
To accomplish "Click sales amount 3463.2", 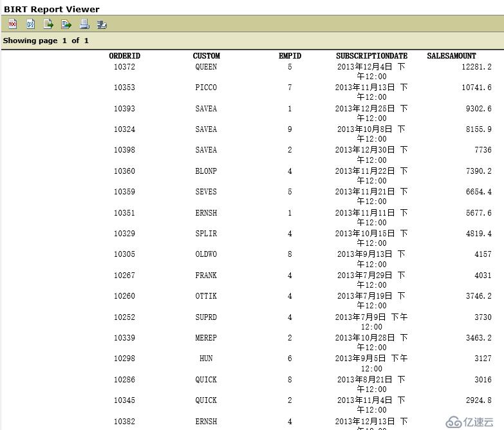I will coord(479,338).
